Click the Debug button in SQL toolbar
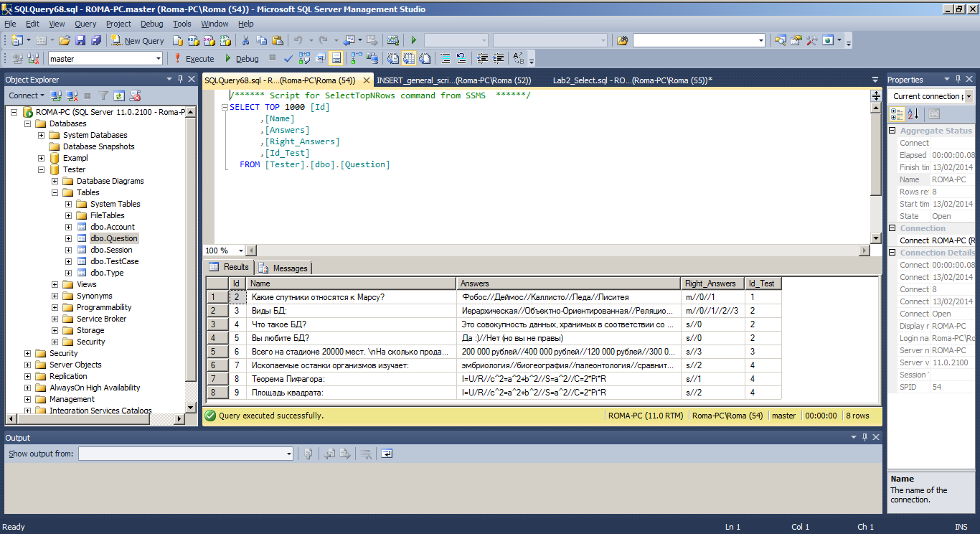The image size is (980, 534). tap(241, 59)
